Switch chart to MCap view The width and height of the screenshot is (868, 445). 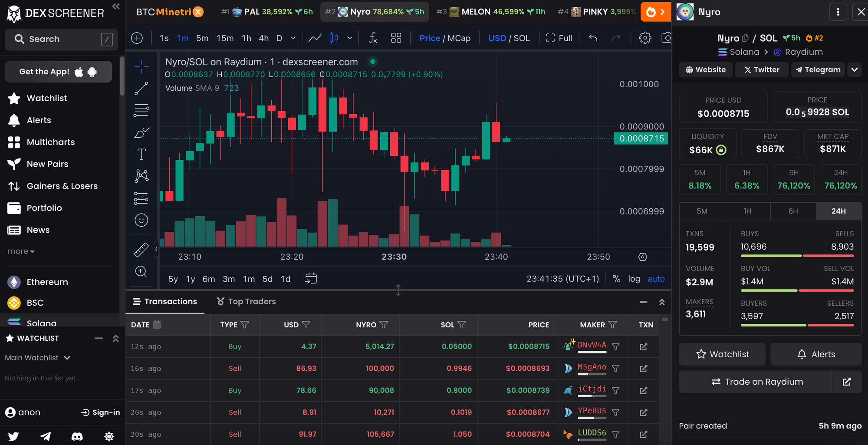click(459, 38)
